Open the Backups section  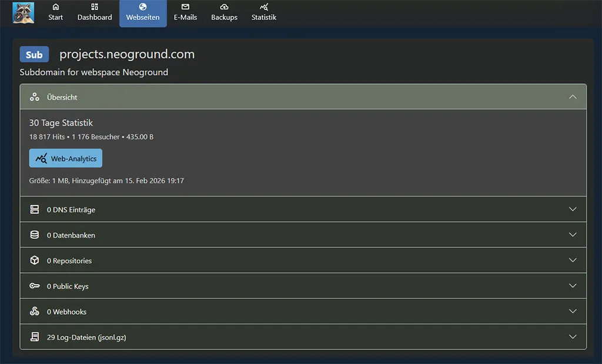point(224,13)
